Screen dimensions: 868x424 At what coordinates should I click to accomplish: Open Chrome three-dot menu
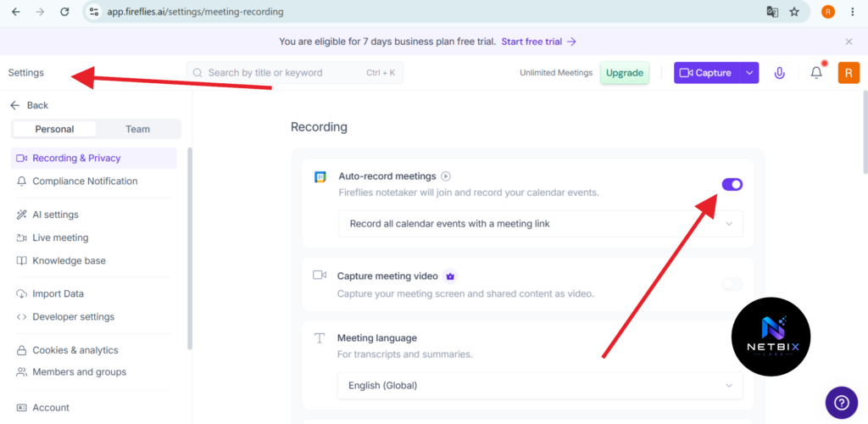pos(853,12)
